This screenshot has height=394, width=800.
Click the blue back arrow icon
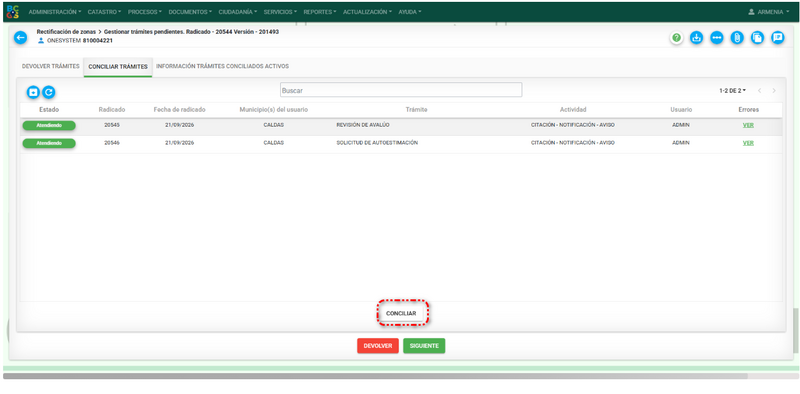[x=20, y=38]
